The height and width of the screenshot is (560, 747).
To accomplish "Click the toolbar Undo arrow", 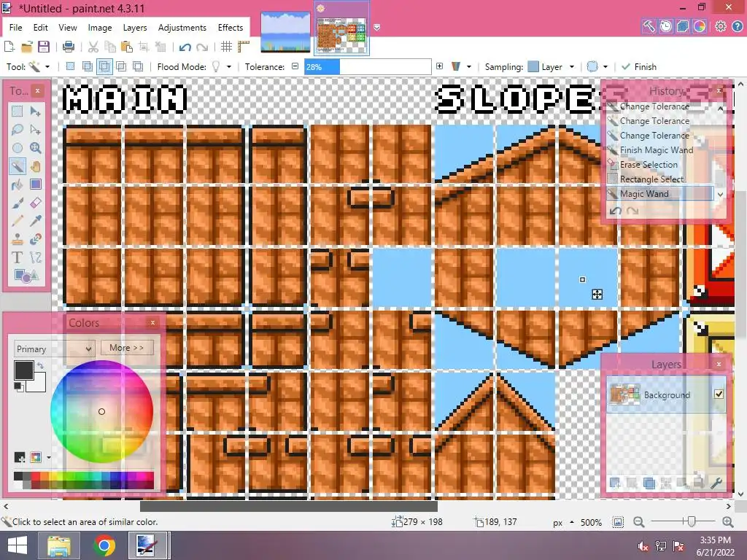I will [x=185, y=47].
